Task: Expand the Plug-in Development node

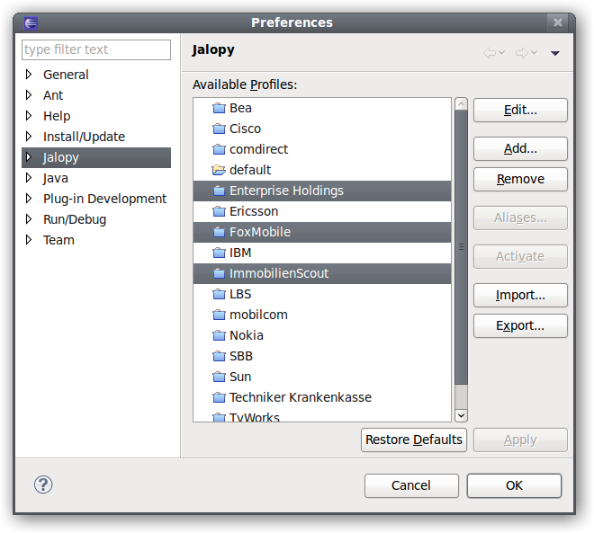Action: pos(29,199)
